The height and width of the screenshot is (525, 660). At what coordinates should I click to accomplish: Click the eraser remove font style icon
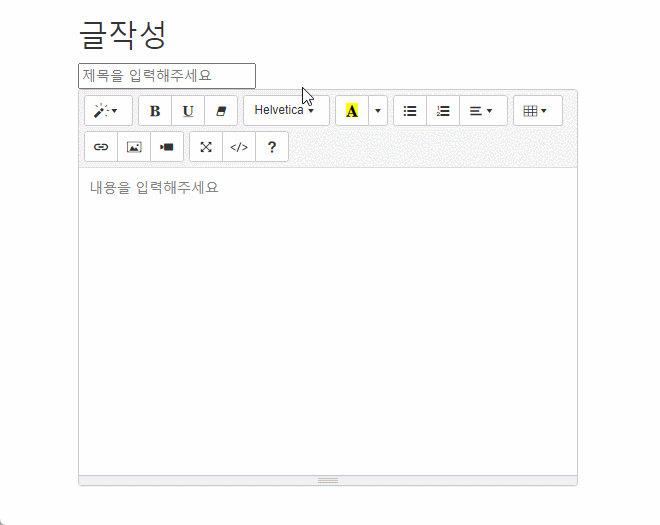tap(221, 111)
